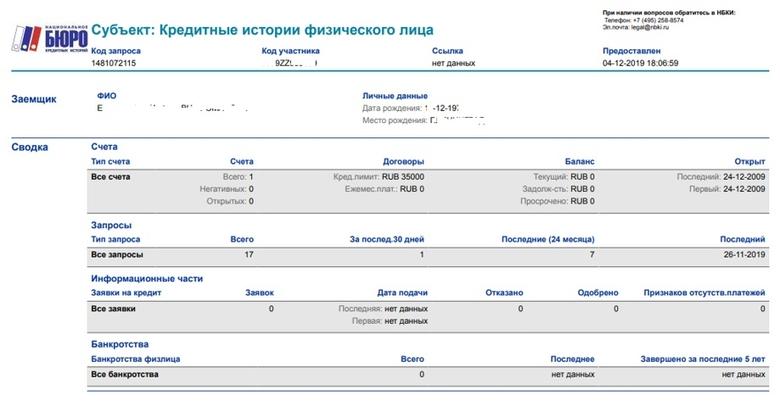The height and width of the screenshot is (401, 780).
Task: Click 'Последние (24 месяца)' header
Action: click(548, 239)
